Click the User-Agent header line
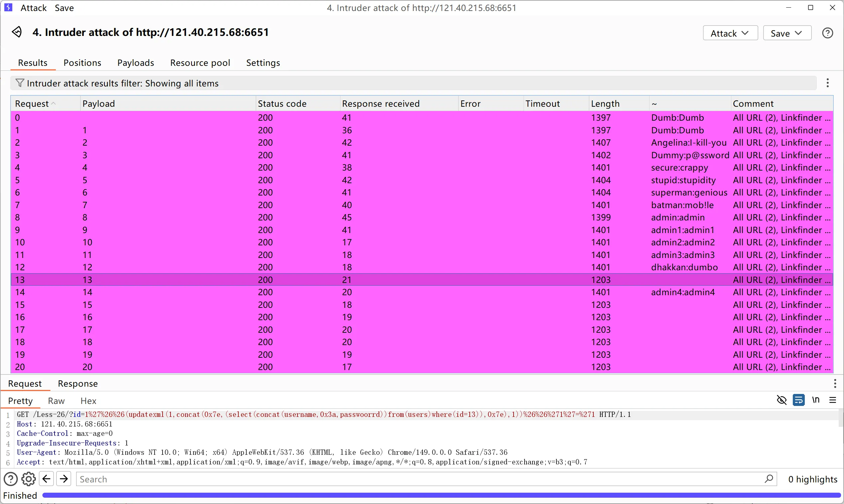This screenshot has height=504, width=844. point(262,452)
